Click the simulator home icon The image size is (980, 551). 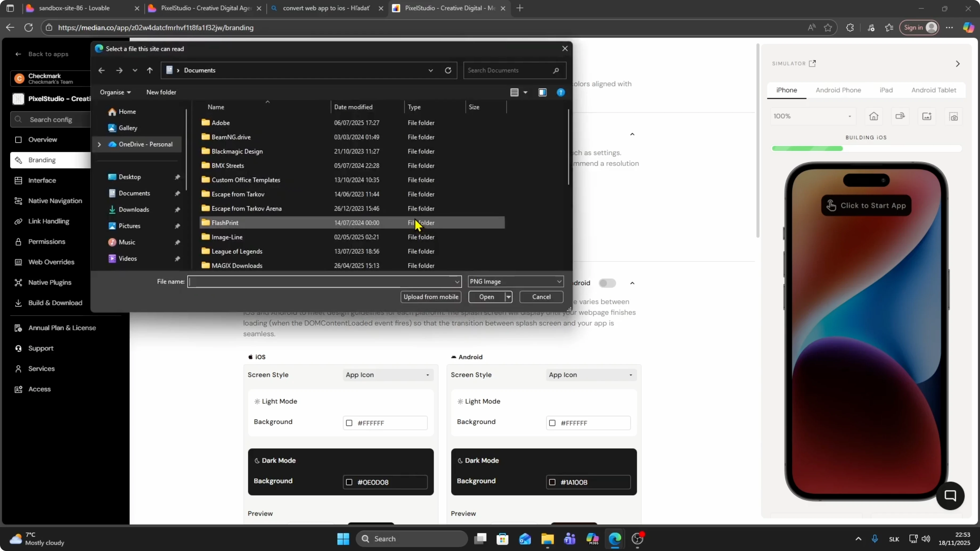point(873,116)
